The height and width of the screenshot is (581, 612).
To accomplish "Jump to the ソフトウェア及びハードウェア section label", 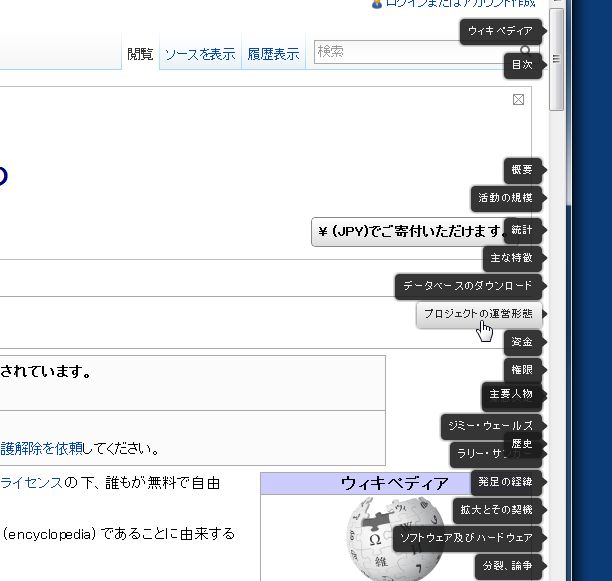I will pos(467,538).
